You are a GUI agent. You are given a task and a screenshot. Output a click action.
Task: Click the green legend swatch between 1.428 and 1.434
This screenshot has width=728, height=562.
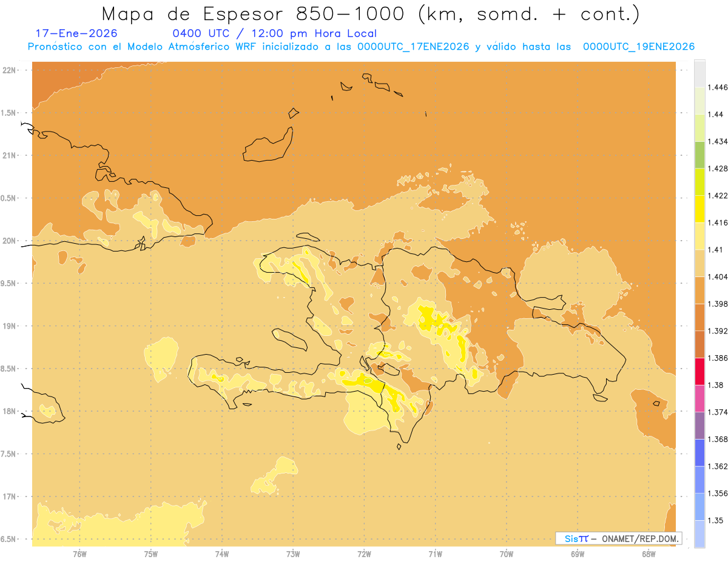(x=699, y=155)
